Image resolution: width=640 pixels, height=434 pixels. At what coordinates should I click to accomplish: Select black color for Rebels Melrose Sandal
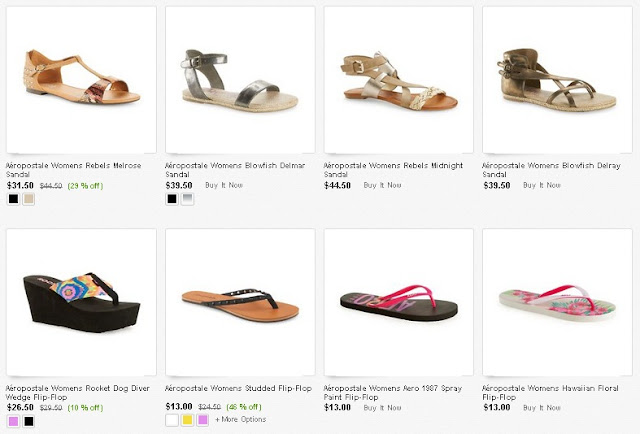point(14,199)
